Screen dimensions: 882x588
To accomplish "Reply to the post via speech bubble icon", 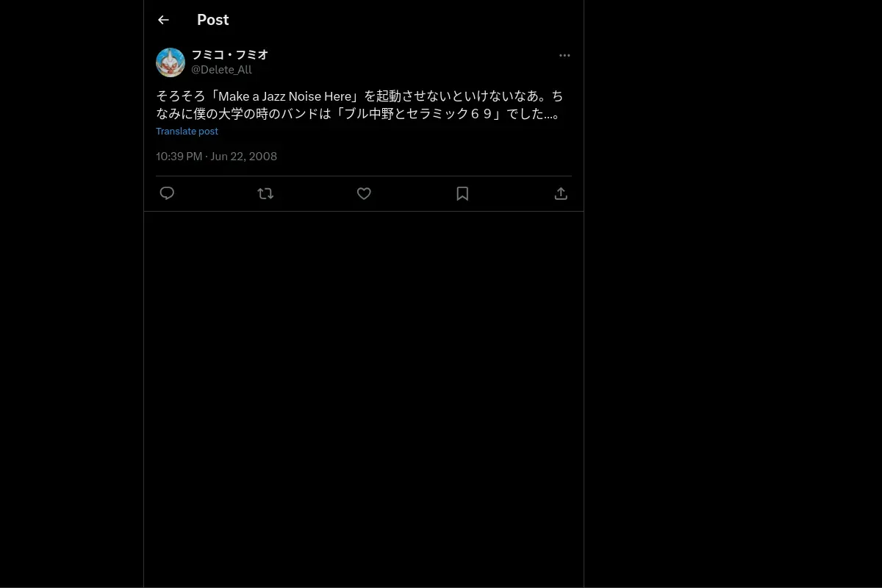I will tap(167, 193).
